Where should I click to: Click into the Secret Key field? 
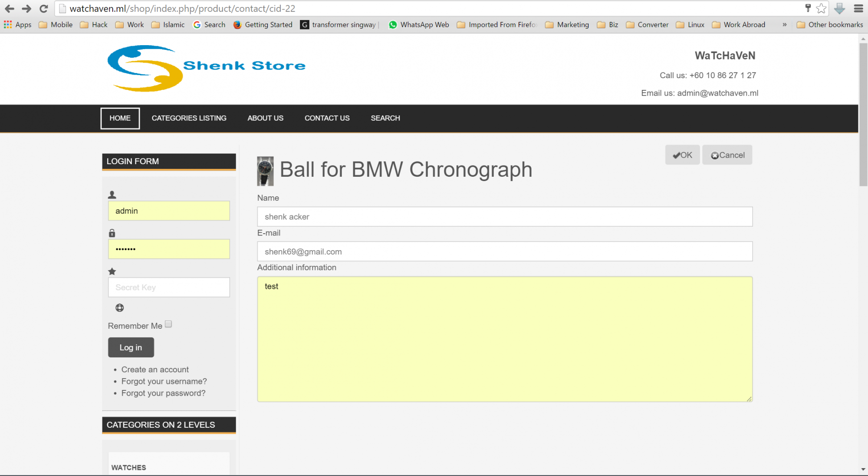click(x=169, y=288)
